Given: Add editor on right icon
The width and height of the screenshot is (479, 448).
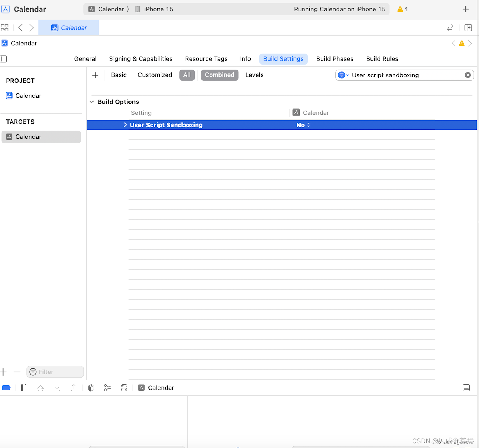Looking at the screenshot, I should (x=468, y=27).
